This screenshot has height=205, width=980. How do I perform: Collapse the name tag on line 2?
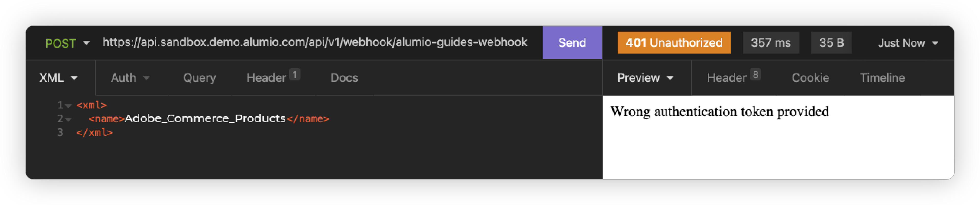point(68,119)
